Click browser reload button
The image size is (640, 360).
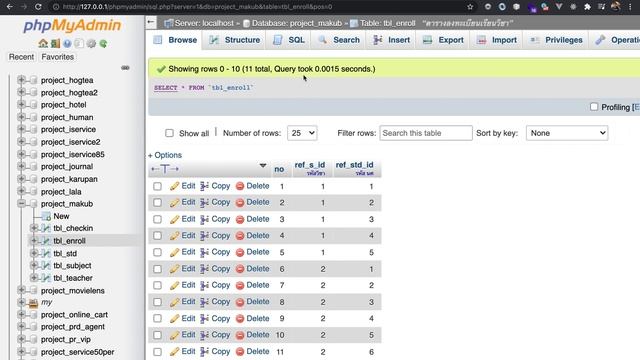tap(38, 7)
